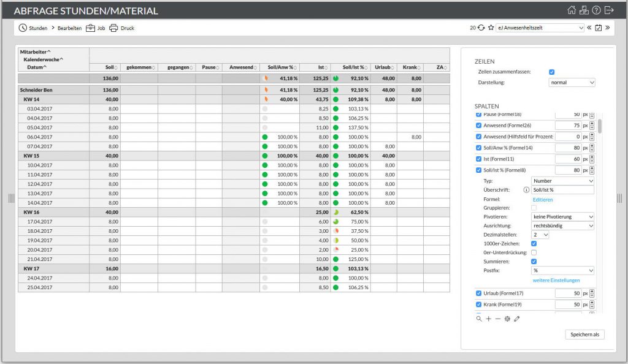
Task: Open the Bearbeiten breadcrumb
Action: [x=69, y=28]
